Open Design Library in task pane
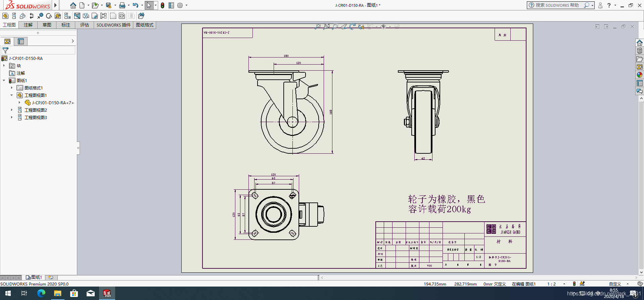644x300 pixels. (x=640, y=50)
